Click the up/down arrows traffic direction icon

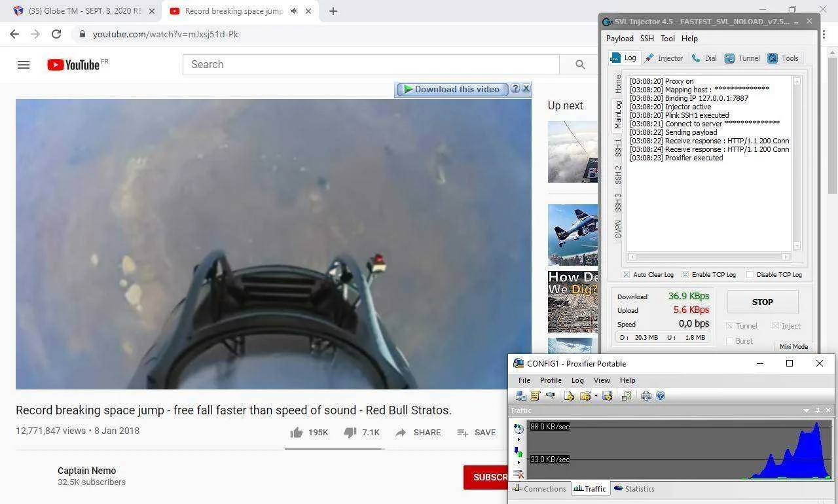[519, 452]
